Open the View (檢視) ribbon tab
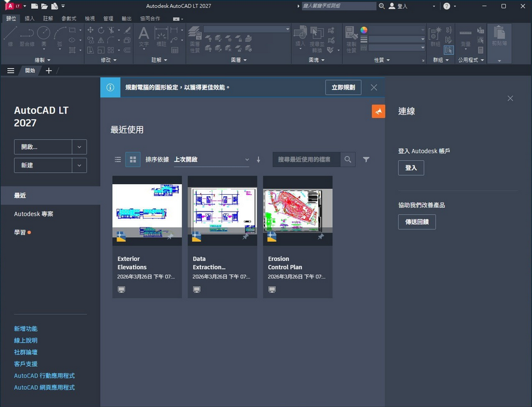The width and height of the screenshot is (532, 407). coord(90,19)
